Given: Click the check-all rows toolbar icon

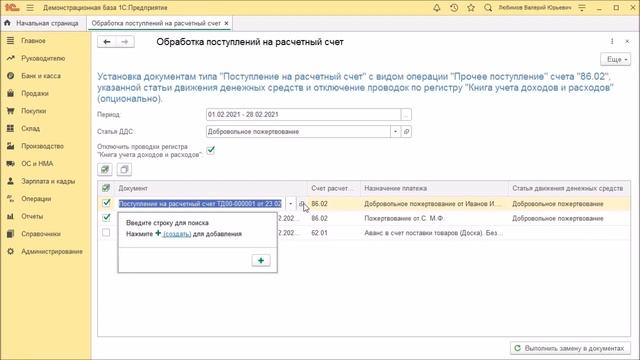Looking at the screenshot, I should [105, 169].
